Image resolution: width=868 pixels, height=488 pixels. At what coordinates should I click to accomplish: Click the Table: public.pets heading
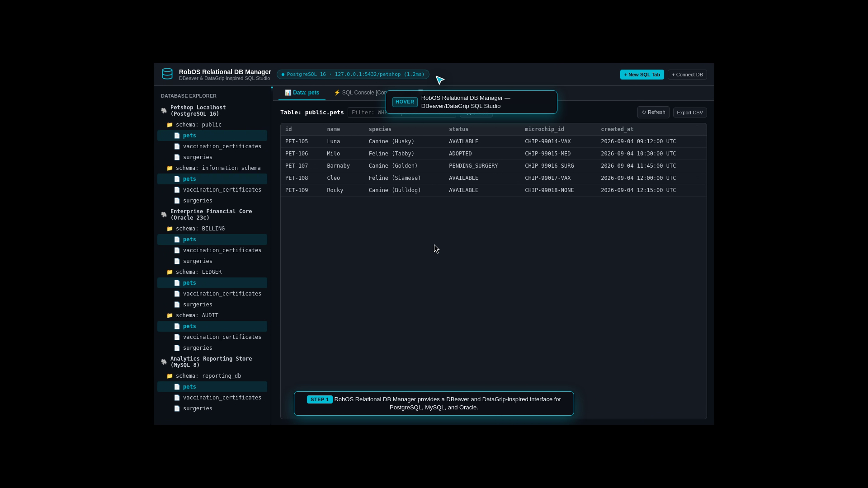pyautogui.click(x=312, y=113)
